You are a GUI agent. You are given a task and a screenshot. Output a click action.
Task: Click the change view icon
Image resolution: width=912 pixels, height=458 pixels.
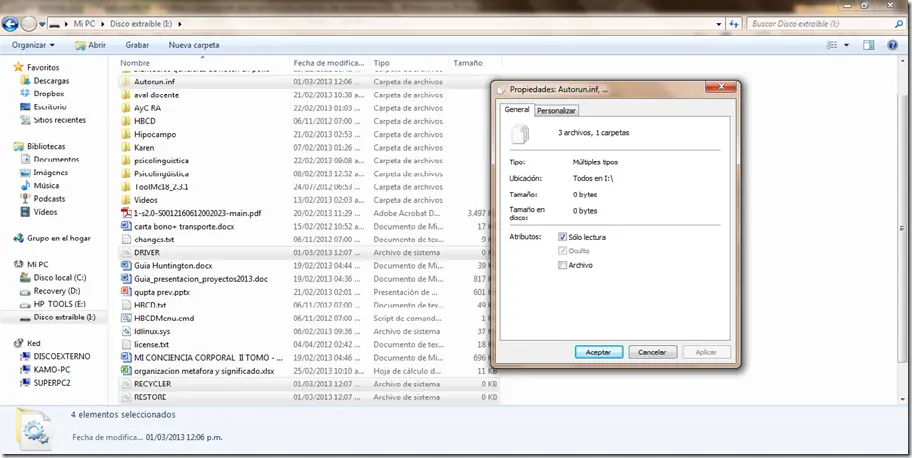pyautogui.click(x=832, y=45)
